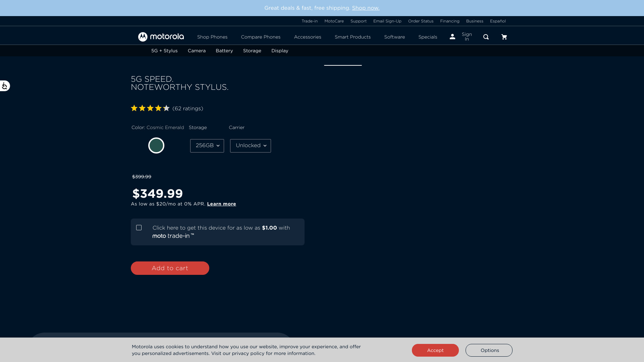Screen dimensions: 644x362
Task: Open the shopping cart icon
Action: [x=504, y=37]
